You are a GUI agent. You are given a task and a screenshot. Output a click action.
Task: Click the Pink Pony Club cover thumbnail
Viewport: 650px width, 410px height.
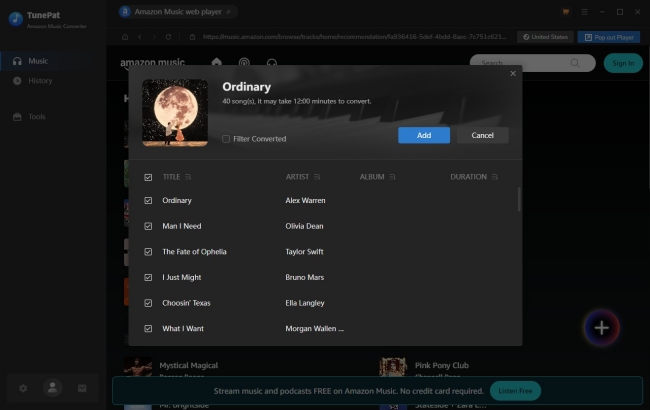[x=393, y=367]
